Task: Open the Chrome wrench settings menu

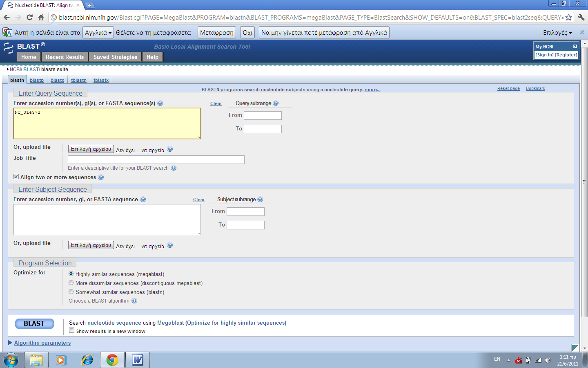Action: (581, 17)
